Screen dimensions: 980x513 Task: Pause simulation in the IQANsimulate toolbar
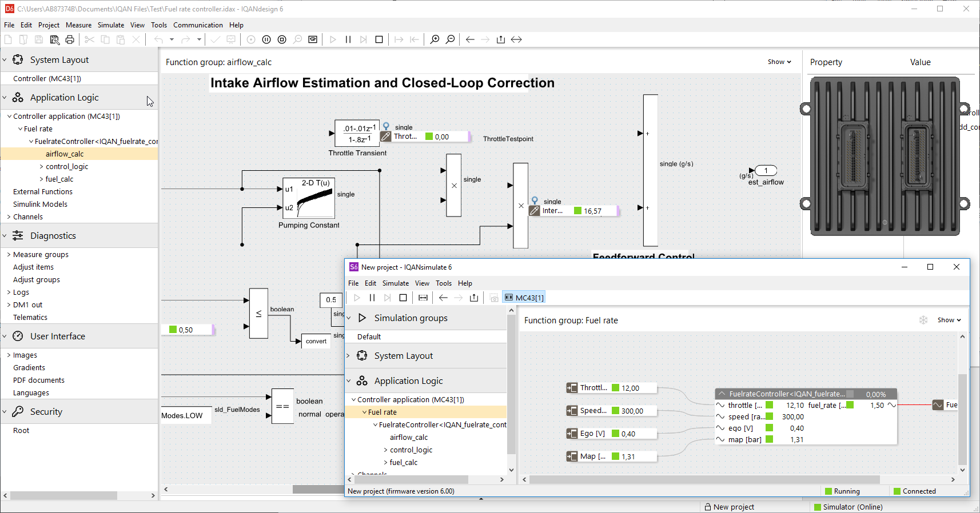click(372, 298)
